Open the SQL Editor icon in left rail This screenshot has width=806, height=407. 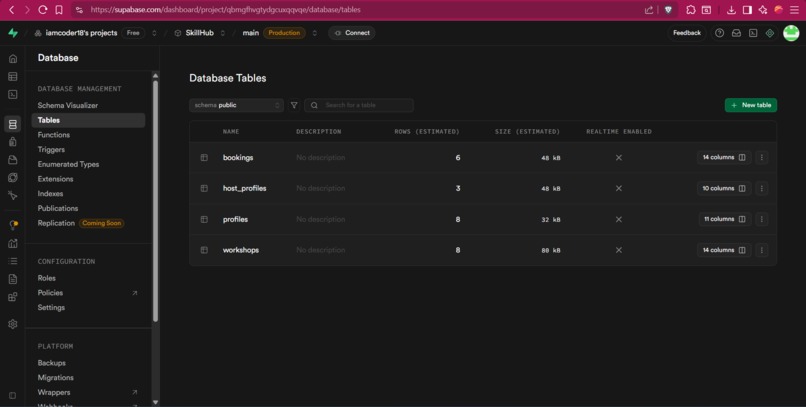(x=13, y=95)
